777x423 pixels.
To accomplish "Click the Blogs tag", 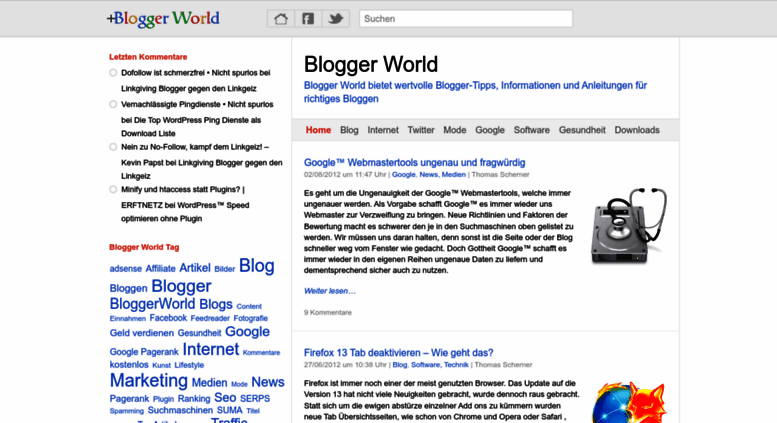I will pyautogui.click(x=216, y=304).
